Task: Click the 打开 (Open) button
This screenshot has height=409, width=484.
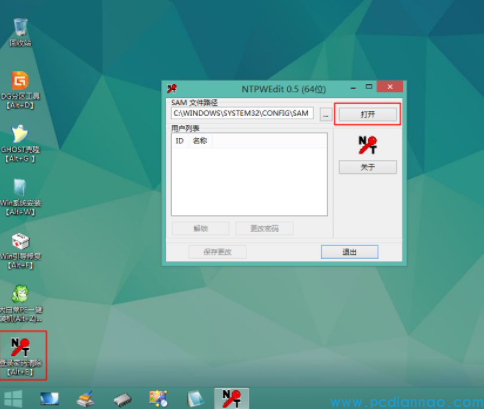Action: [368, 115]
